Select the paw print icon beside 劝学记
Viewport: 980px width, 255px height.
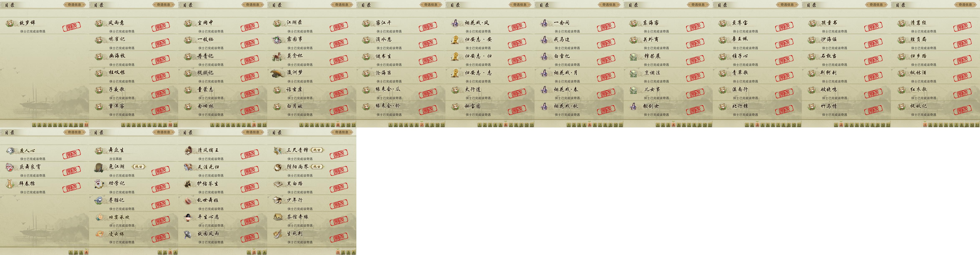[100, 184]
